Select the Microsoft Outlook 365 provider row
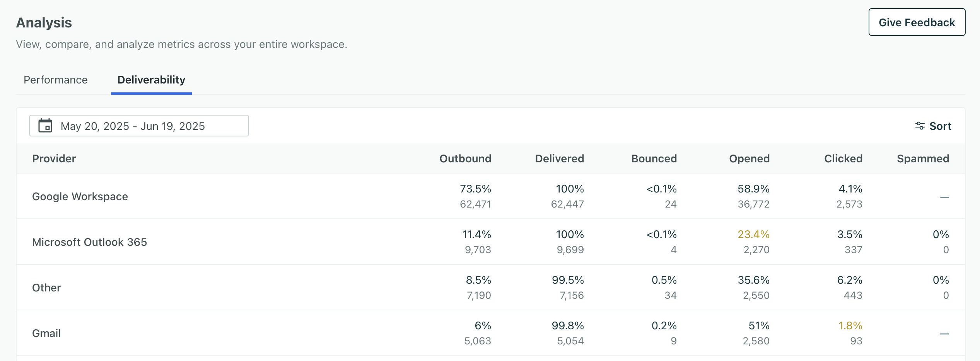The height and width of the screenshot is (361, 980). (490, 242)
